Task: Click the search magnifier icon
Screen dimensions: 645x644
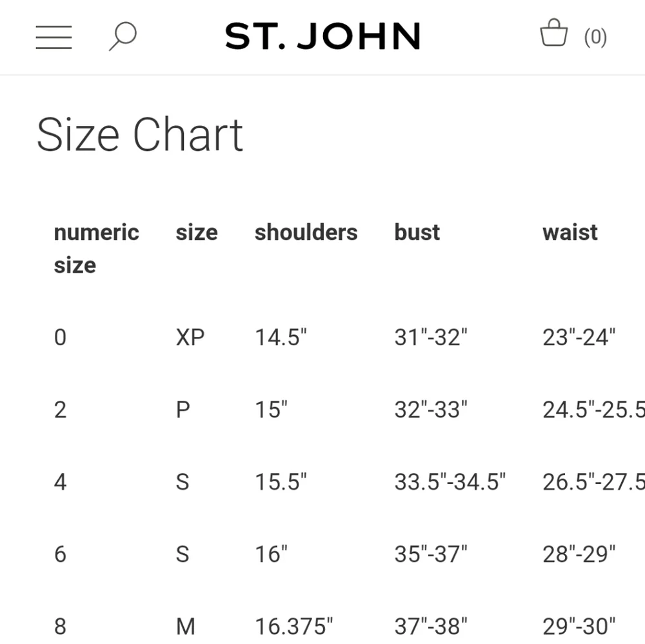Action: point(123,36)
